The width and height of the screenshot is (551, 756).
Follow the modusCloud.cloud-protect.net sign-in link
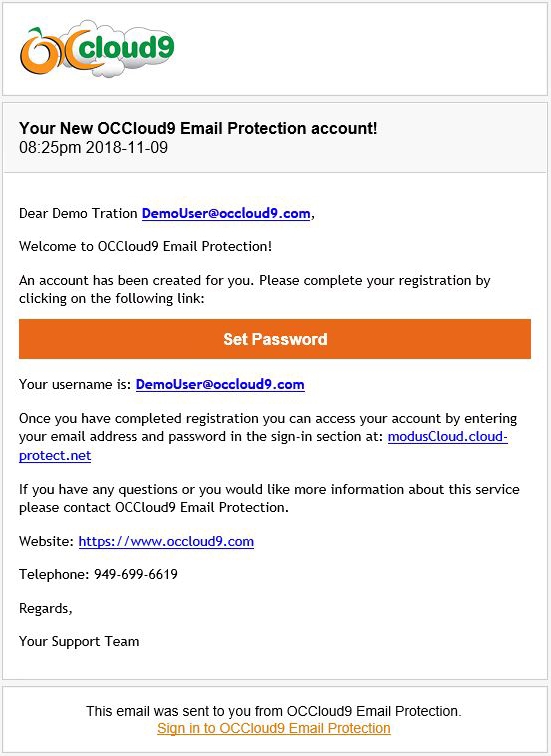(263, 446)
